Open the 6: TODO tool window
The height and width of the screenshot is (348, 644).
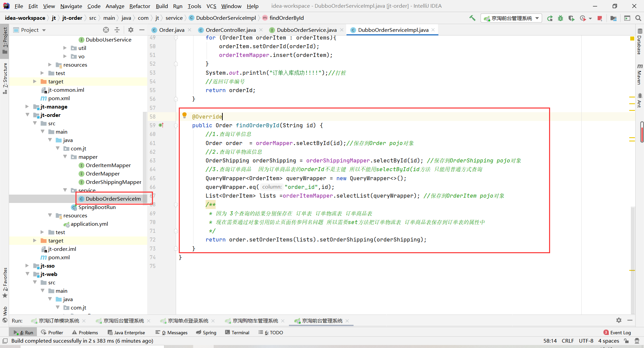click(x=271, y=333)
